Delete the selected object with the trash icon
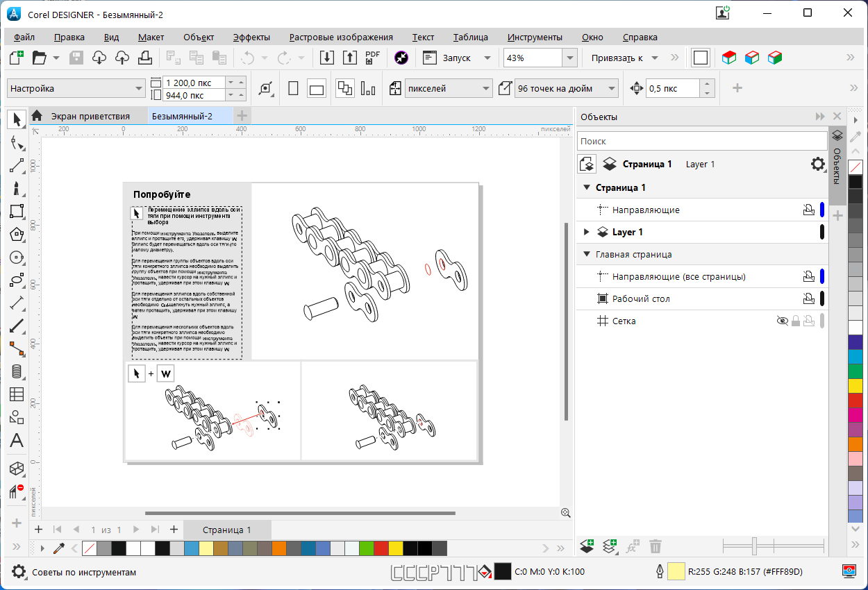Viewport: 868px width, 590px height. 656,546
